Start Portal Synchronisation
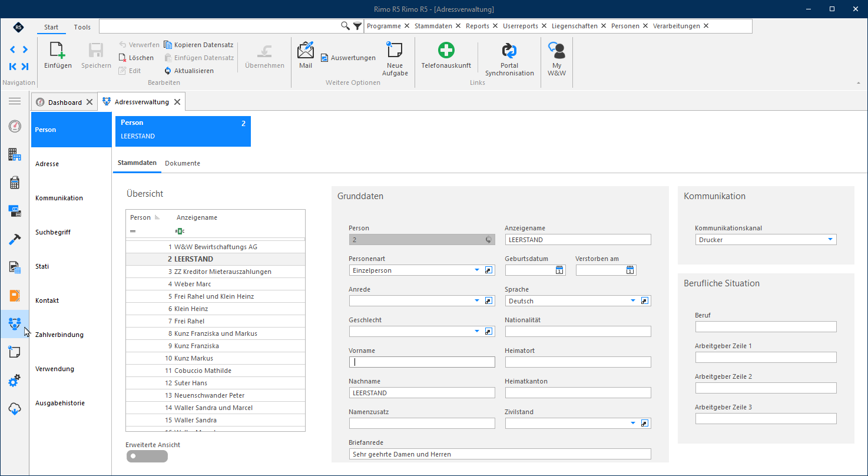868x476 pixels. pyautogui.click(x=509, y=50)
